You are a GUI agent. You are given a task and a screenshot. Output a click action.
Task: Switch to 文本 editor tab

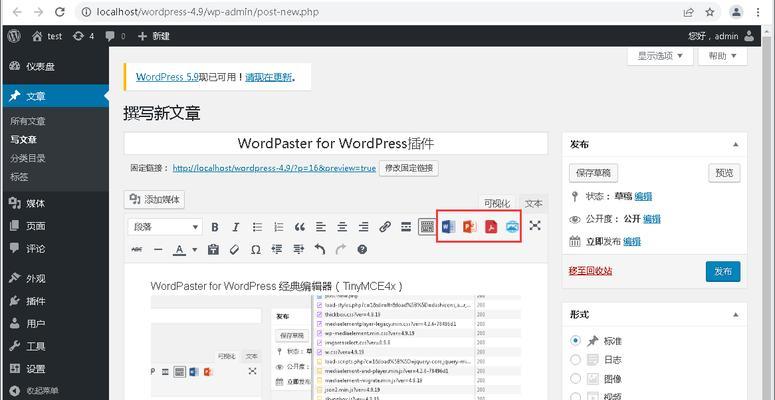coord(533,204)
